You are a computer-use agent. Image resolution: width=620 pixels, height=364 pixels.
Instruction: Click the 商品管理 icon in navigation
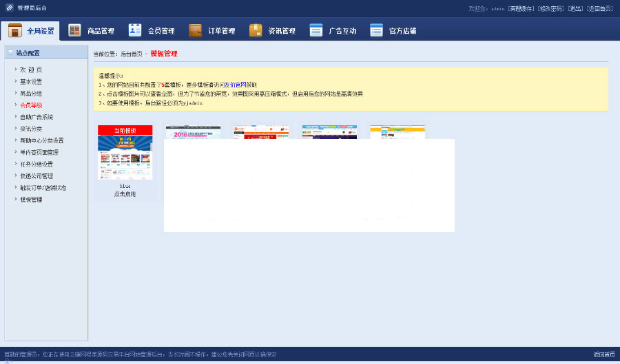point(75,31)
